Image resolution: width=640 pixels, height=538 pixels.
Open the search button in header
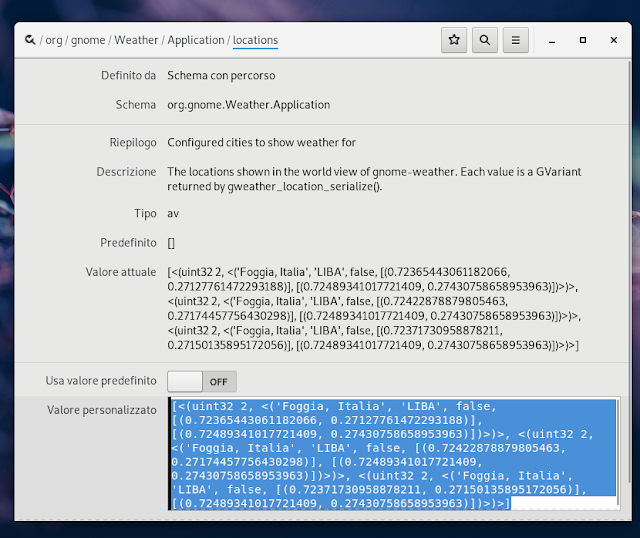(485, 40)
